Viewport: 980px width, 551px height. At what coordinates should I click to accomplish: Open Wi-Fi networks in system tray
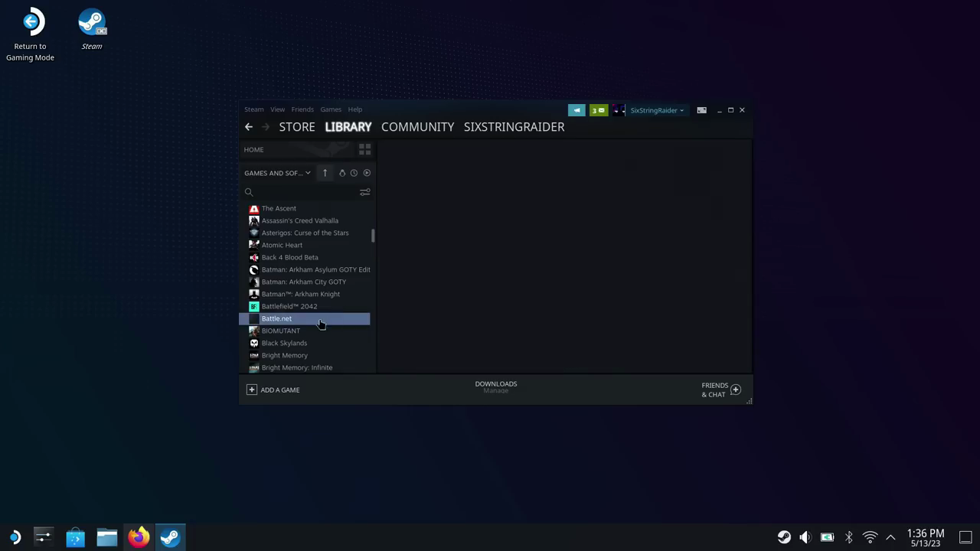870,537
